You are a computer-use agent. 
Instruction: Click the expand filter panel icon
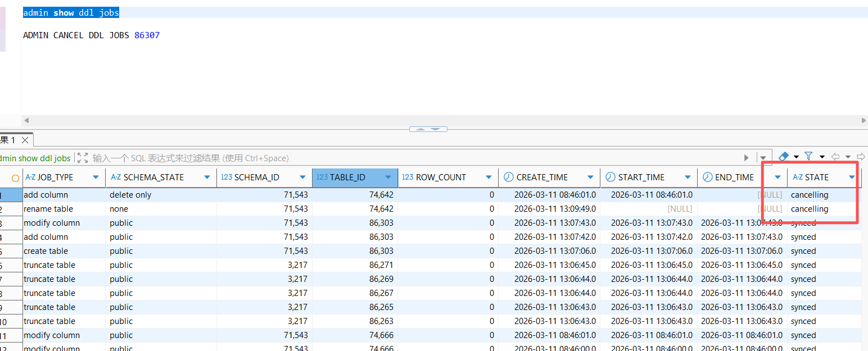click(x=82, y=158)
